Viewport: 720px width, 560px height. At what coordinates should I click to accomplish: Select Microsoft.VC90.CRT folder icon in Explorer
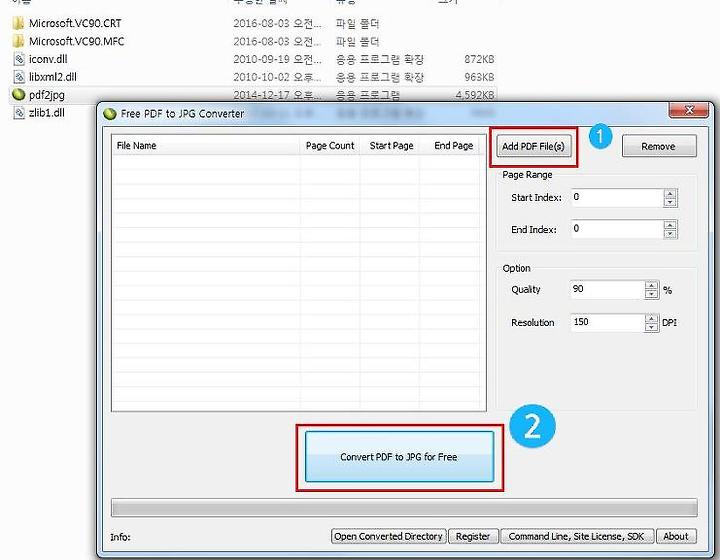tap(18, 23)
